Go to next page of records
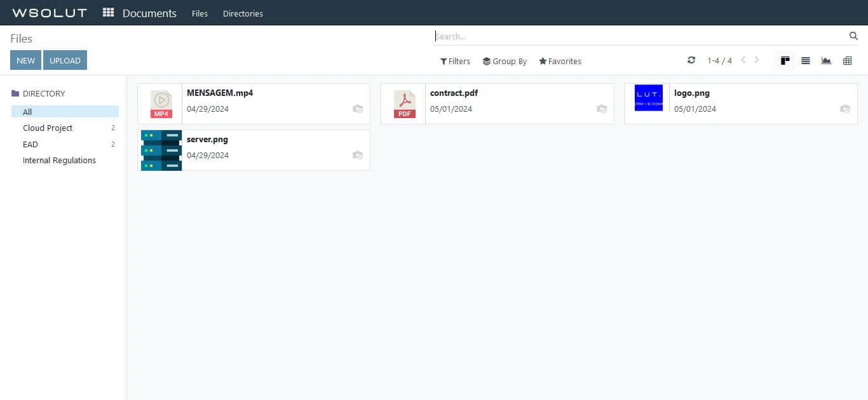This screenshot has height=400, width=868. pos(757,60)
